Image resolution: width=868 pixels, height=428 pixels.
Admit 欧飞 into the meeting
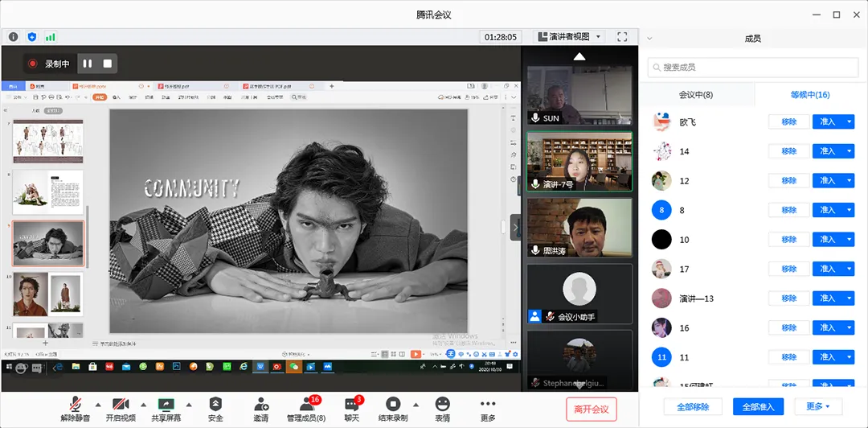point(828,121)
